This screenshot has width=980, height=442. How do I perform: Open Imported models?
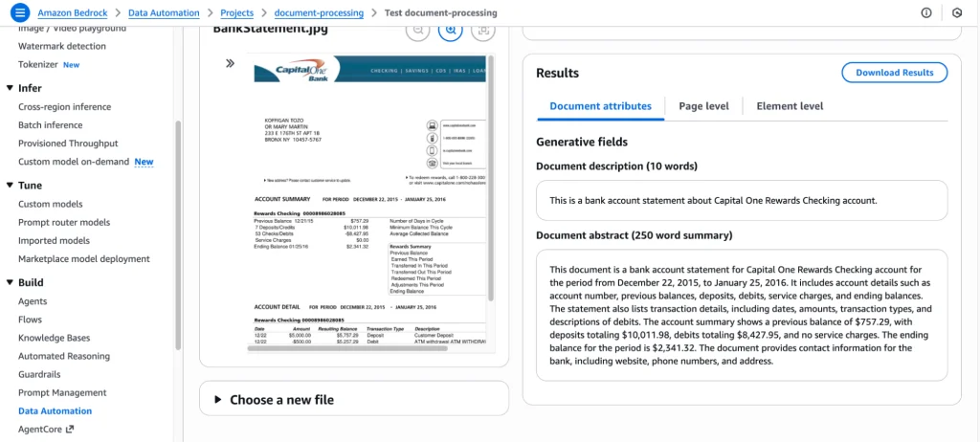click(54, 241)
